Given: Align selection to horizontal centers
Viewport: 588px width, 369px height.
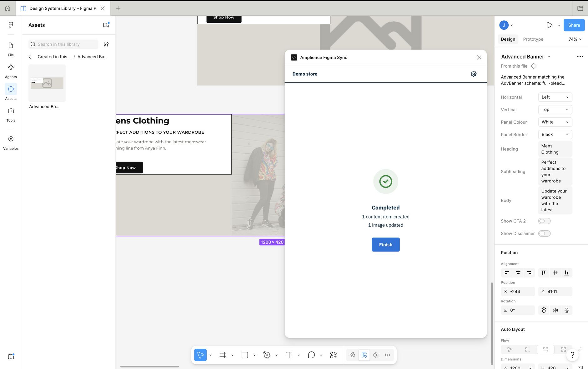Looking at the screenshot, I should click(x=518, y=273).
